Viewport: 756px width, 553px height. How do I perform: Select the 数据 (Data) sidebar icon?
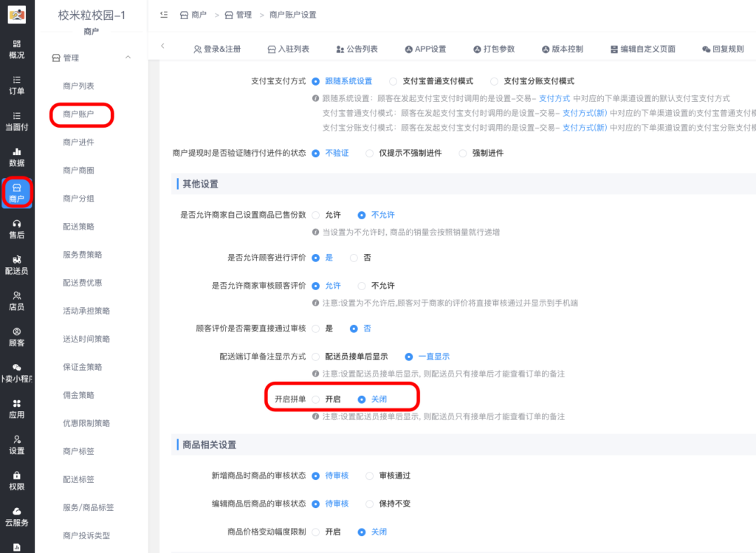point(16,155)
